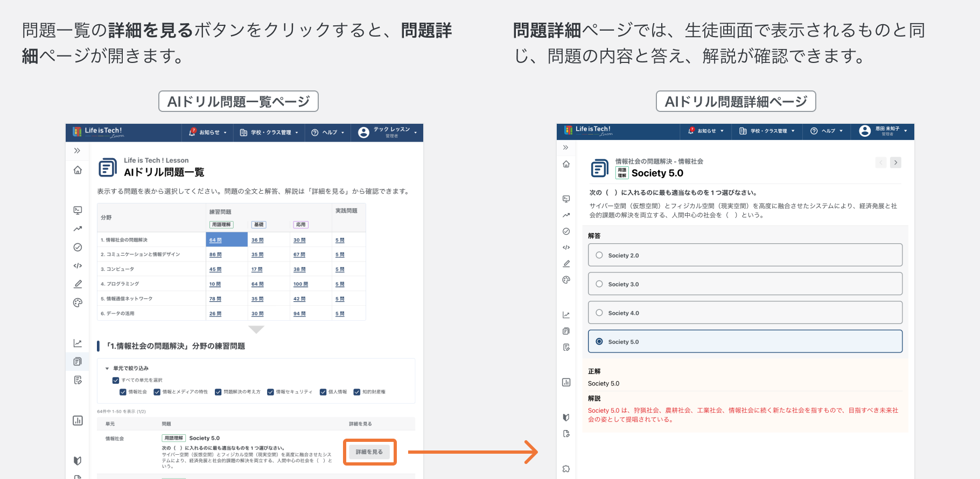Click user avatar icon for テック レッスン
Viewport: 980px width, 479px height.
coord(363,132)
